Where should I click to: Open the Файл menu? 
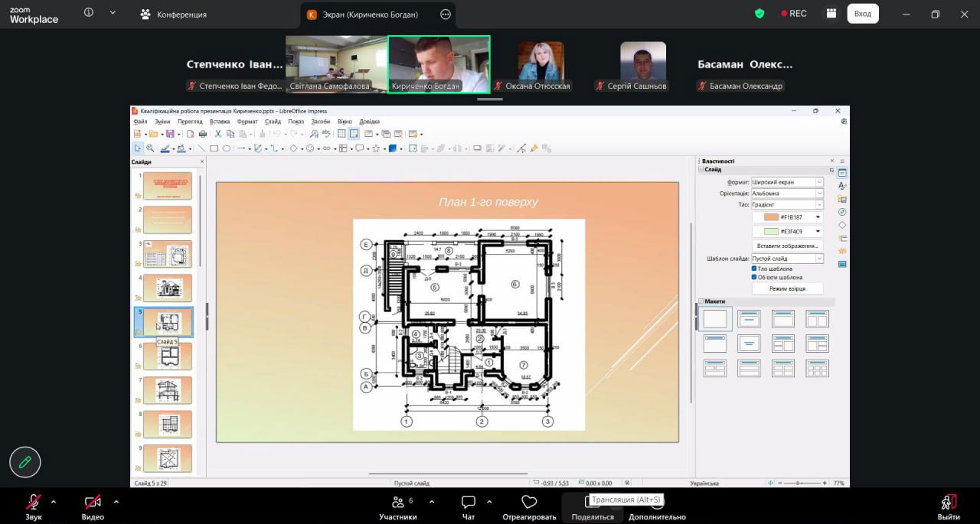click(140, 121)
